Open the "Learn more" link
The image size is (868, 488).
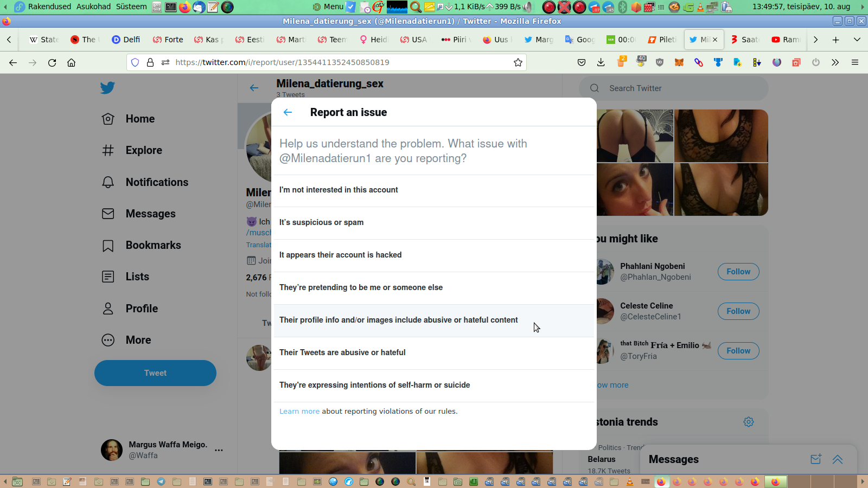coord(299,412)
